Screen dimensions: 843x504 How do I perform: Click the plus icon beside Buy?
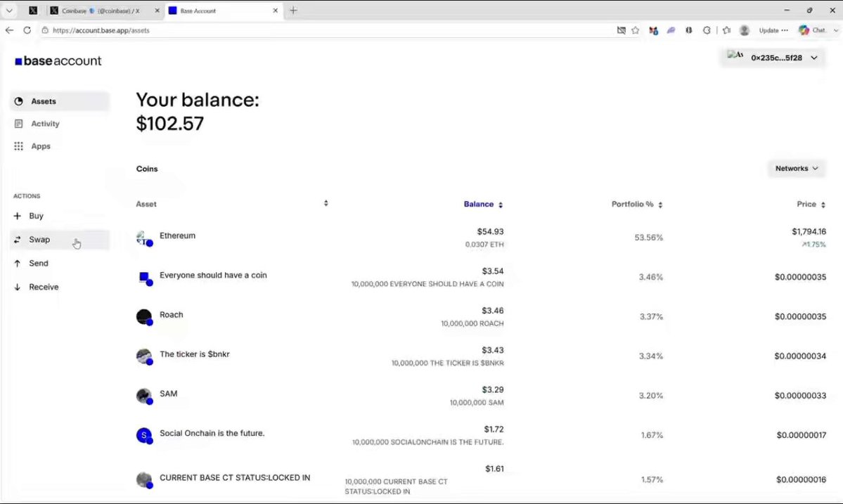coord(17,216)
